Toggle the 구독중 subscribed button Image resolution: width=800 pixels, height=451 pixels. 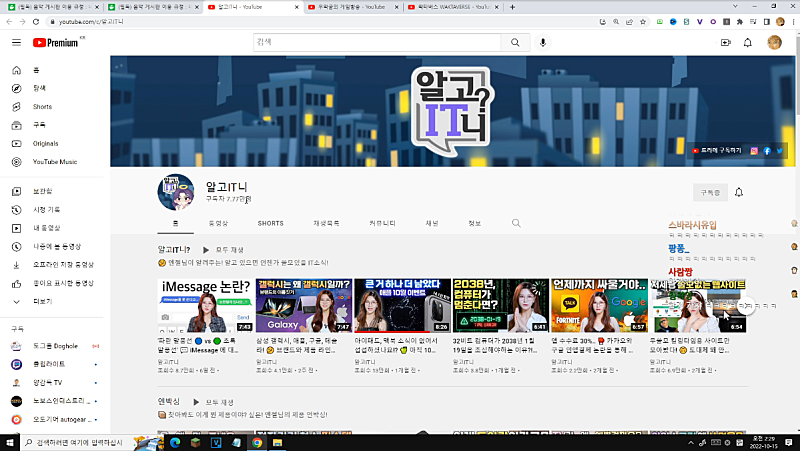709,192
